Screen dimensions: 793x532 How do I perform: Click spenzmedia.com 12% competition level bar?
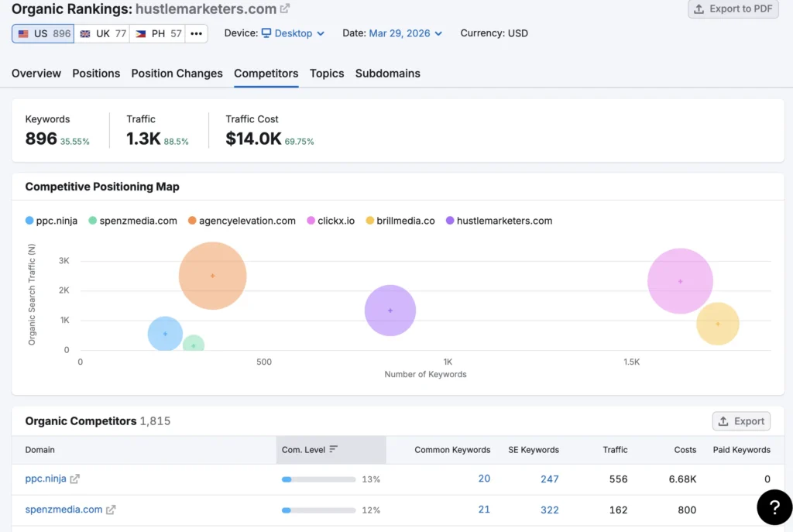pos(318,510)
